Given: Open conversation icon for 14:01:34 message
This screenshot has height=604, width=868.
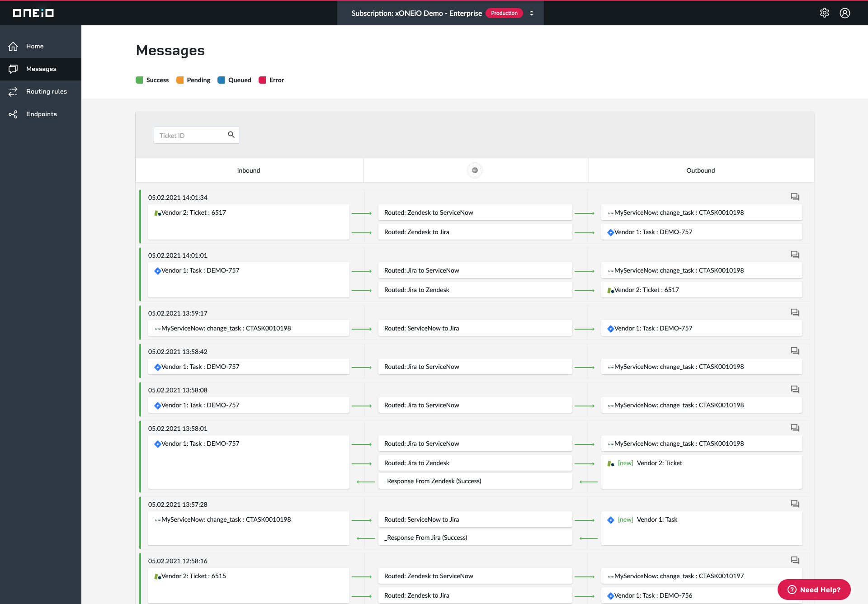Looking at the screenshot, I should [795, 197].
